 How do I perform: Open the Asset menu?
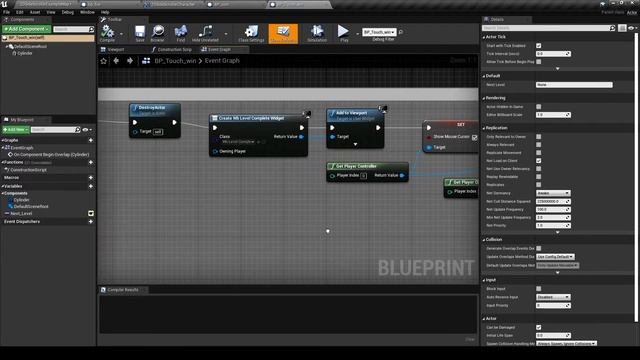(35, 12)
